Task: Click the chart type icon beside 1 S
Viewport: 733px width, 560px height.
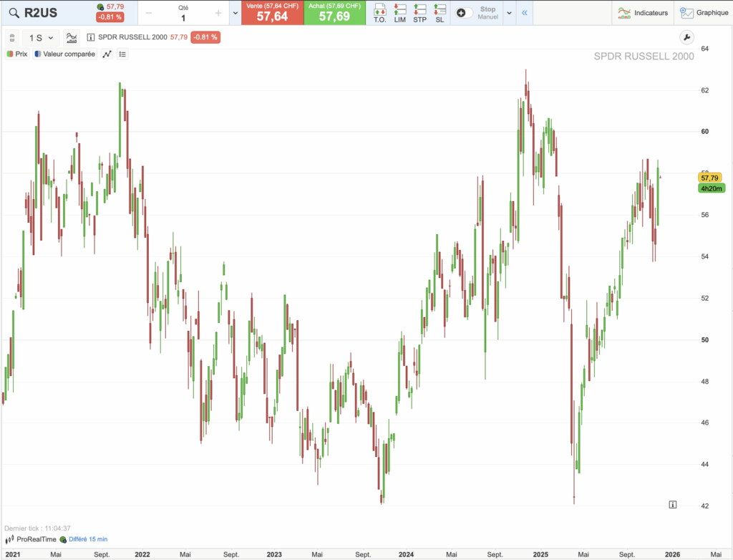Action: pyautogui.click(x=72, y=37)
